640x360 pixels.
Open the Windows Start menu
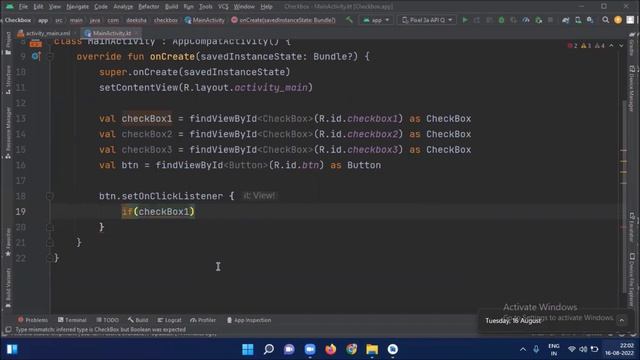(248, 349)
